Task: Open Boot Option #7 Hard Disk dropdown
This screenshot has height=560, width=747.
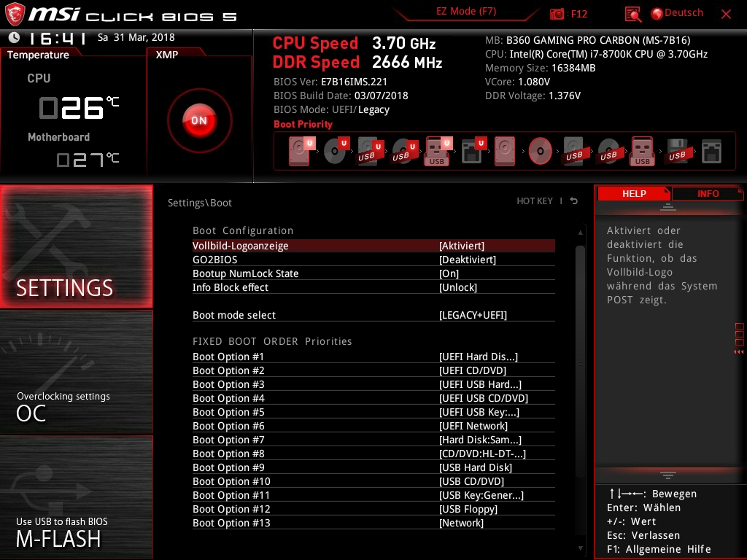Action: pyautogui.click(x=373, y=440)
